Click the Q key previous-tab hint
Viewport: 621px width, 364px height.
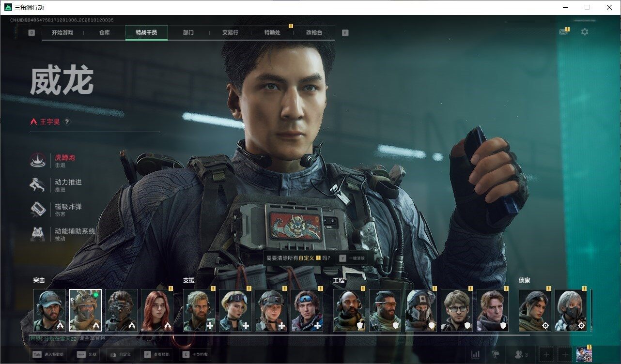(31, 33)
